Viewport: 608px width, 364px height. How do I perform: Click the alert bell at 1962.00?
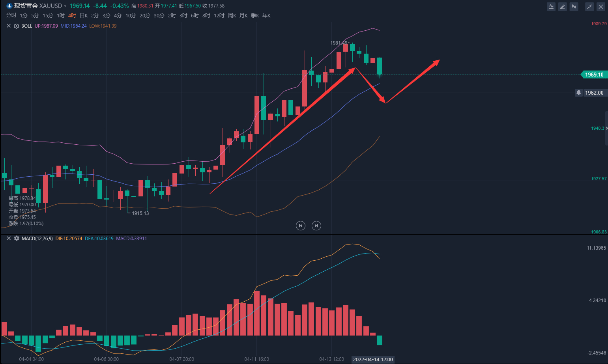tap(578, 93)
